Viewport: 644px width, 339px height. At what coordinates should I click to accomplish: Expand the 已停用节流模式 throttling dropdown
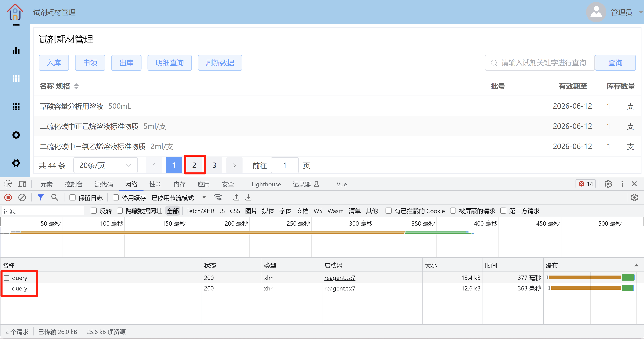pyautogui.click(x=204, y=198)
